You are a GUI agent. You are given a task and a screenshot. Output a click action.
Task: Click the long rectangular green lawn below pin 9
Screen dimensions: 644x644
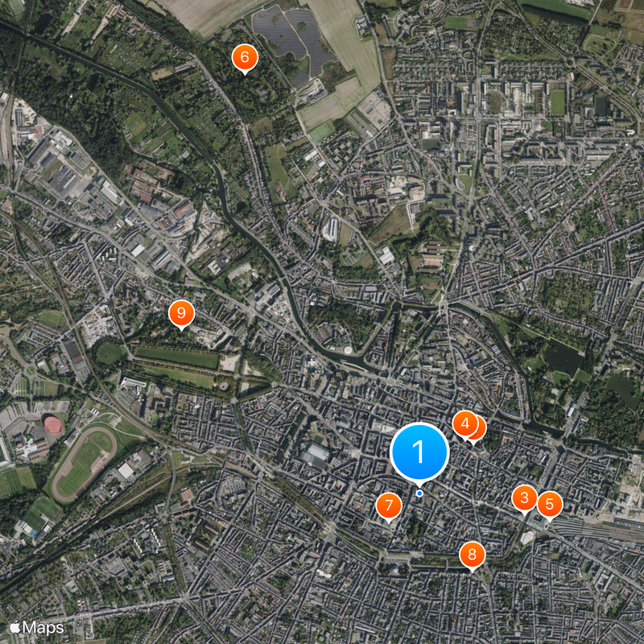click(176, 358)
